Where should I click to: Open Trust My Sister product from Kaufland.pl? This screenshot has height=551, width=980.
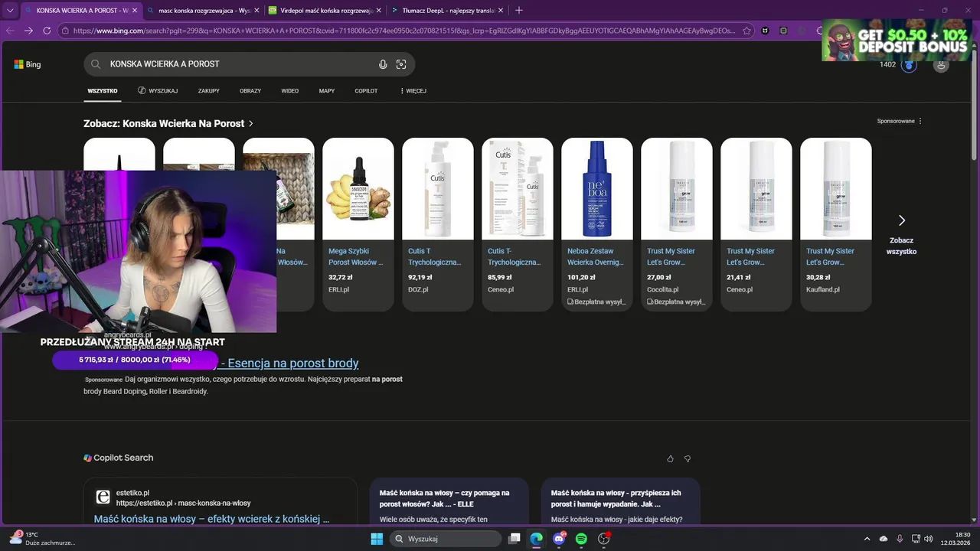coord(836,224)
